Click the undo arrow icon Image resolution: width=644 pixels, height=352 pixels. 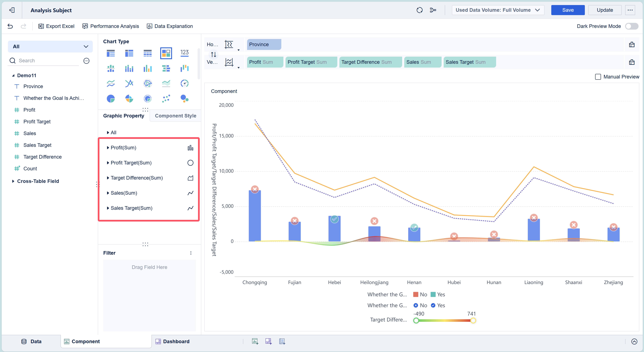pyautogui.click(x=10, y=26)
